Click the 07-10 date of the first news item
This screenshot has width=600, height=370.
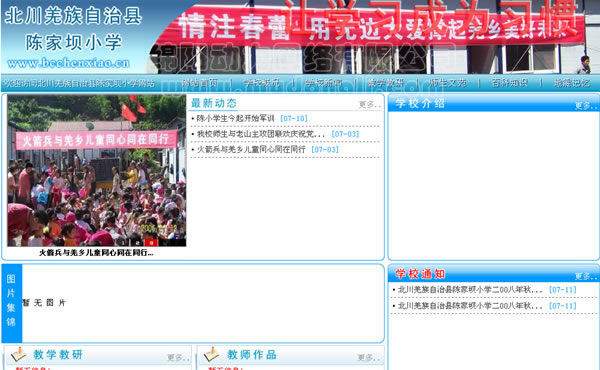[294, 118]
